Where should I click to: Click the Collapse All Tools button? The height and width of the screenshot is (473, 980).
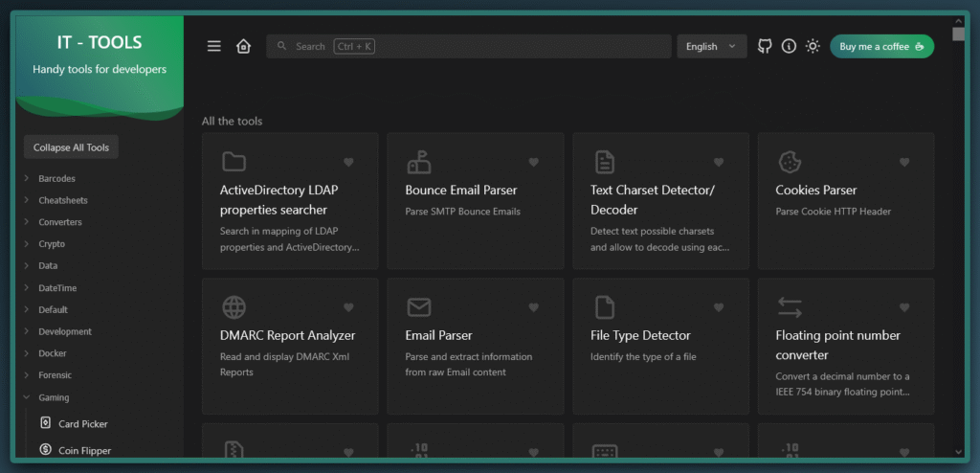coord(71,147)
